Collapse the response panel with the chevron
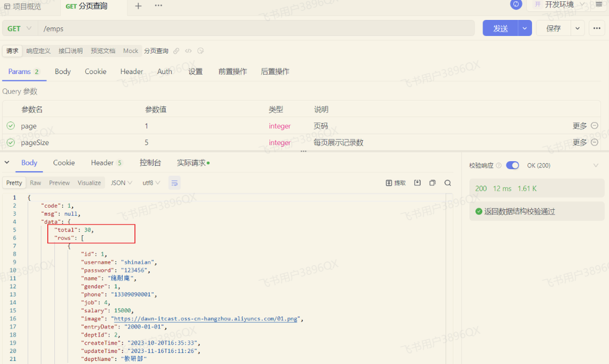The width and height of the screenshot is (609, 364). point(7,162)
